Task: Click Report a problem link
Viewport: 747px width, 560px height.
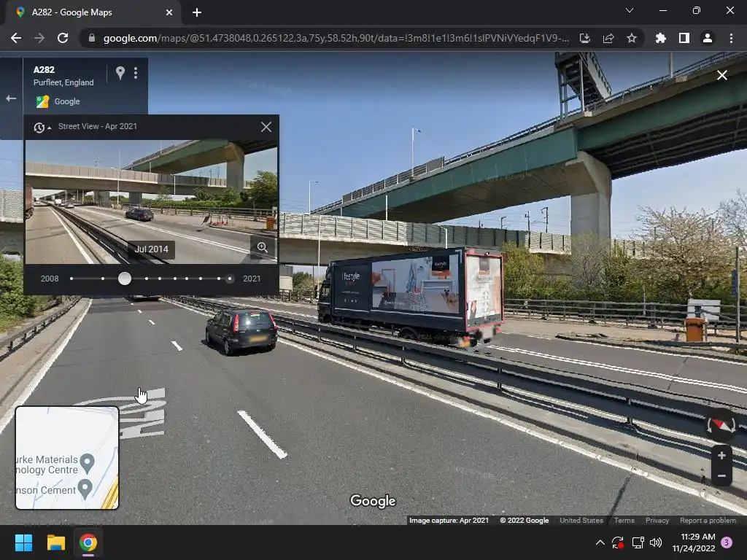Action: (x=708, y=521)
